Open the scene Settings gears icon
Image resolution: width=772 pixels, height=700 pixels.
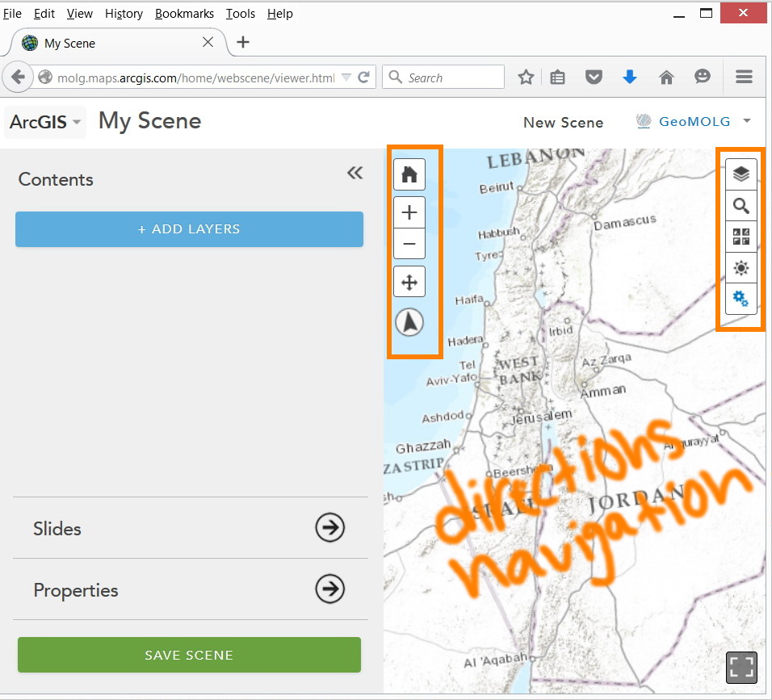pyautogui.click(x=741, y=298)
